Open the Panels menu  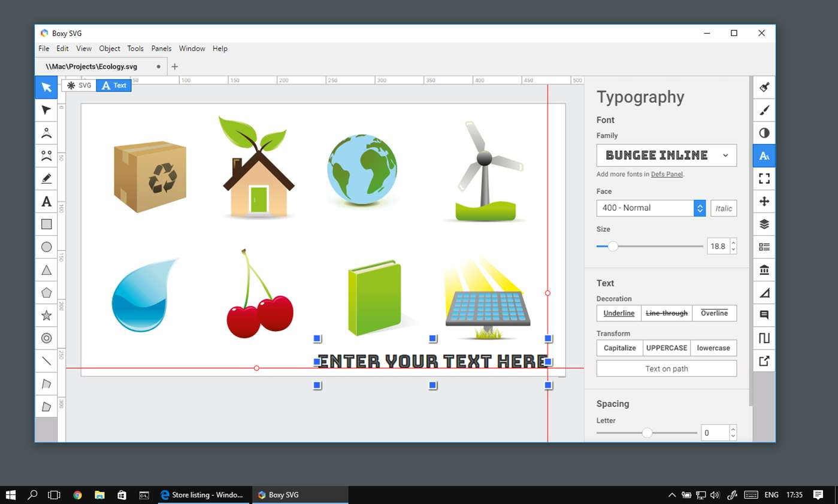tap(161, 48)
